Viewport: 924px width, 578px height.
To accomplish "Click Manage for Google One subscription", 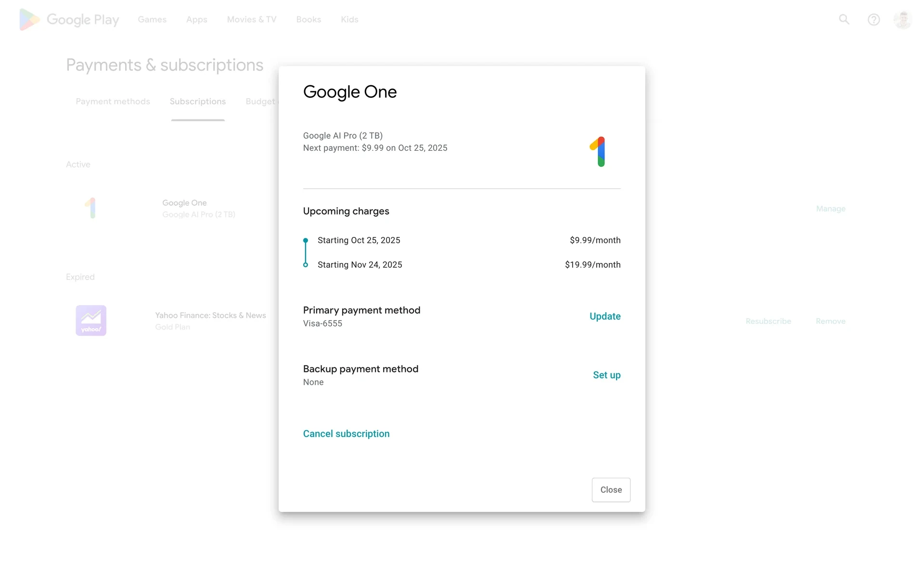I will 831,209.
